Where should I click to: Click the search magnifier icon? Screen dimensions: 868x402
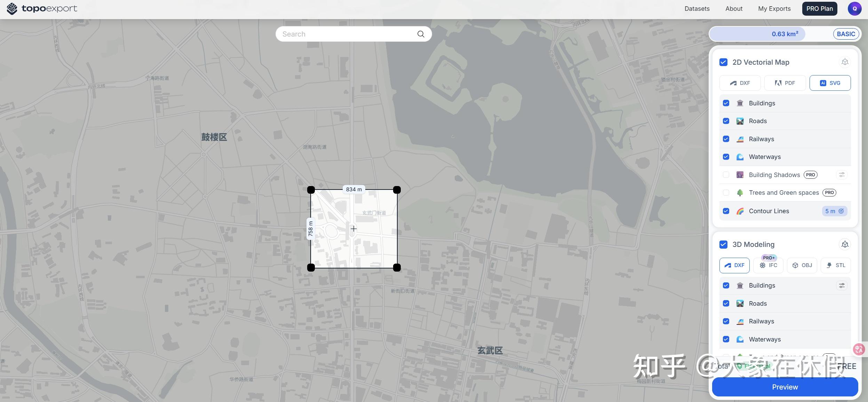(421, 34)
